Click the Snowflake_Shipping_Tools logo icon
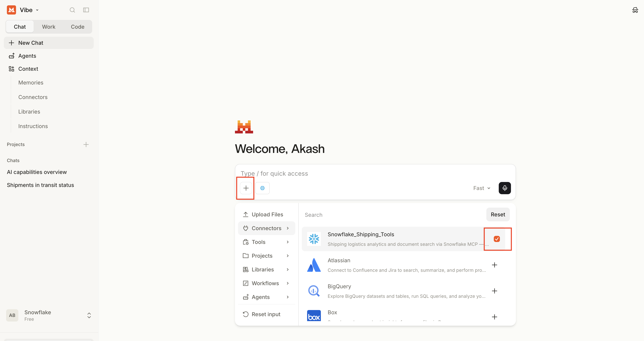Screen dimensions: 644x341 314,239
